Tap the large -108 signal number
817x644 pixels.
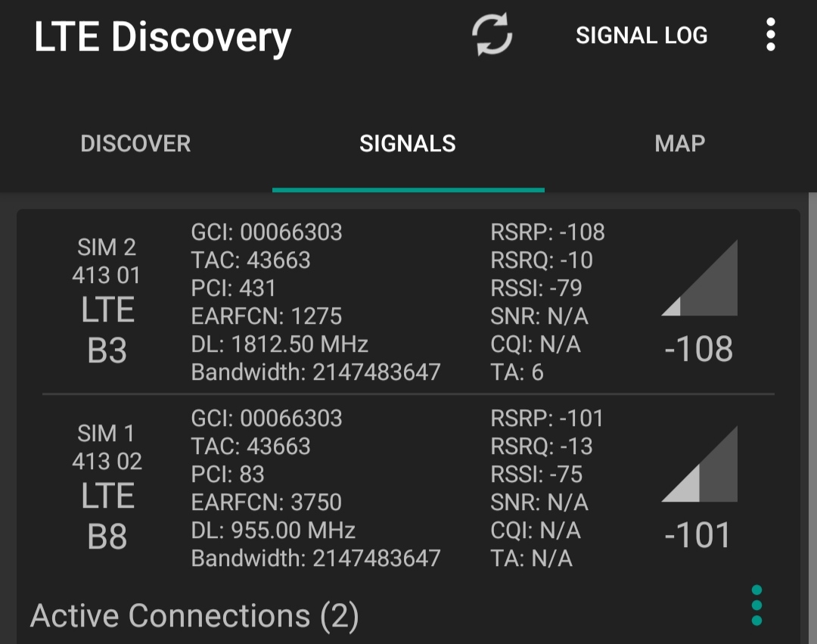tap(699, 349)
